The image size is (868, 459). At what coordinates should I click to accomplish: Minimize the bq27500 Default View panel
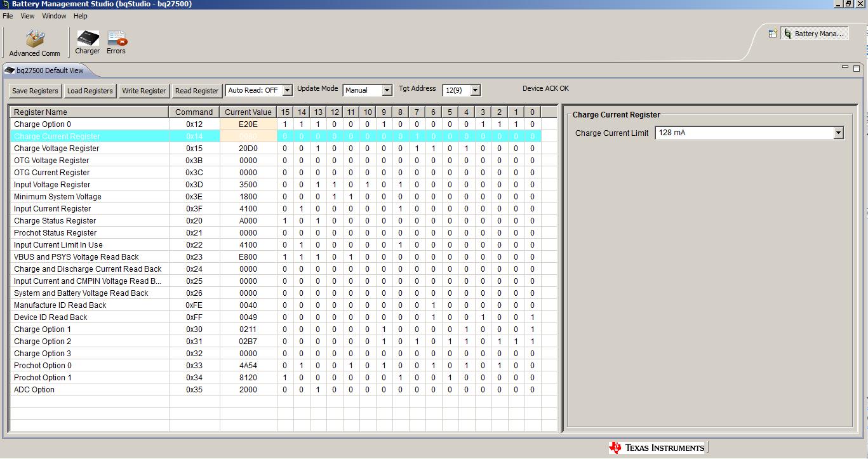pyautogui.click(x=845, y=66)
